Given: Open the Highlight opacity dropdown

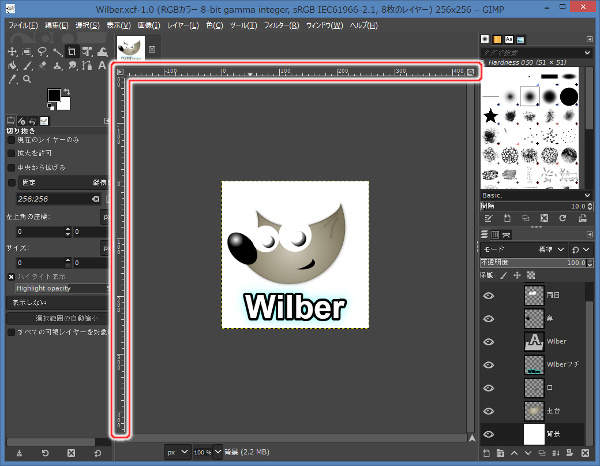Looking at the screenshot, I should point(58,289).
